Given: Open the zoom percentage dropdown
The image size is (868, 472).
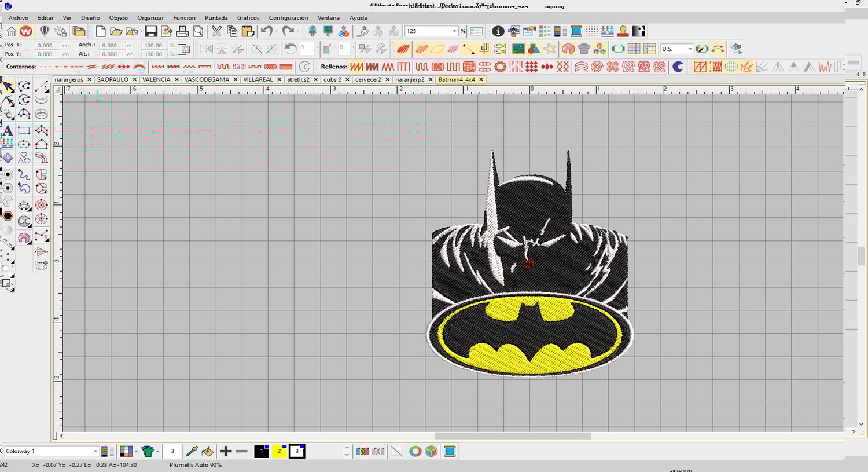Looking at the screenshot, I should (x=454, y=31).
